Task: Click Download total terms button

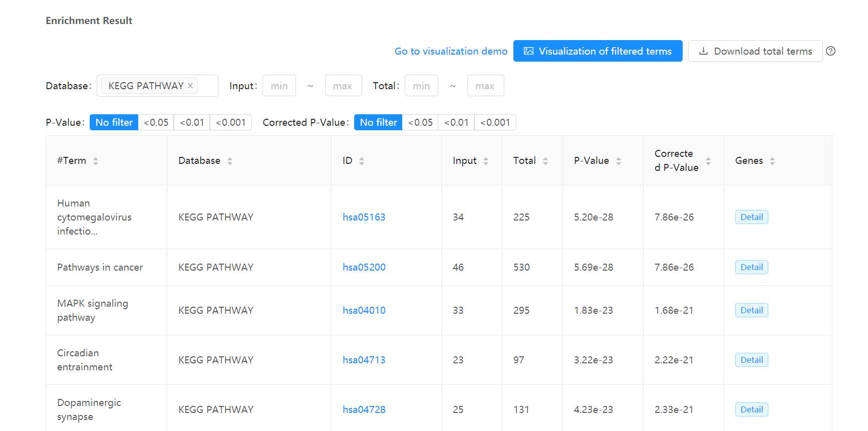Action: click(755, 51)
